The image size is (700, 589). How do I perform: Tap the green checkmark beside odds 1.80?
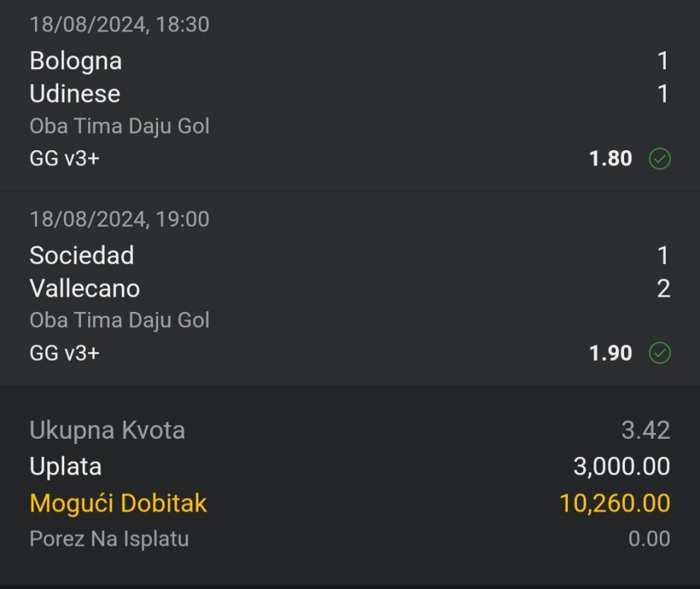point(659,159)
